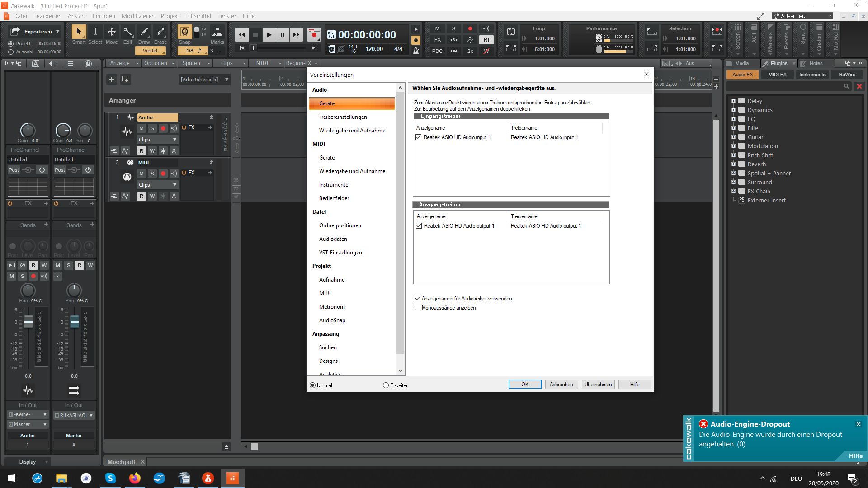Open the Arbeitsbereich dropdown
Image resolution: width=868 pixels, height=488 pixels.
[x=204, y=80]
